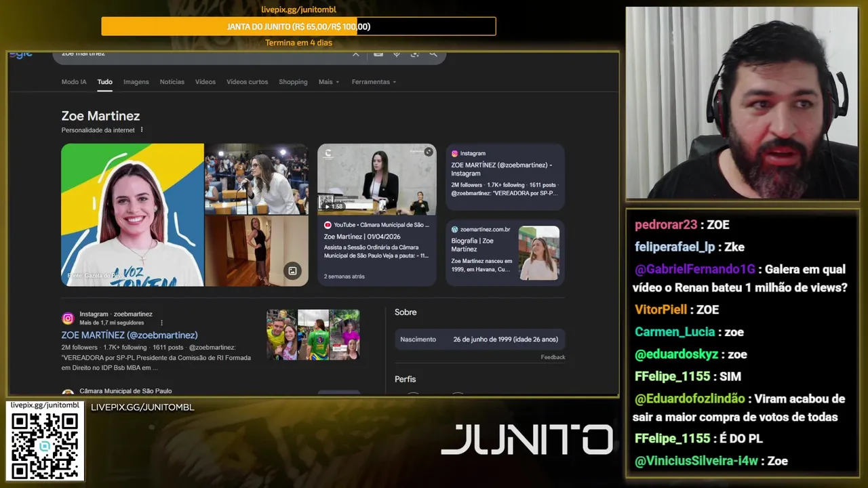
Task: Click the streamer webcam feed
Action: pos(742,103)
